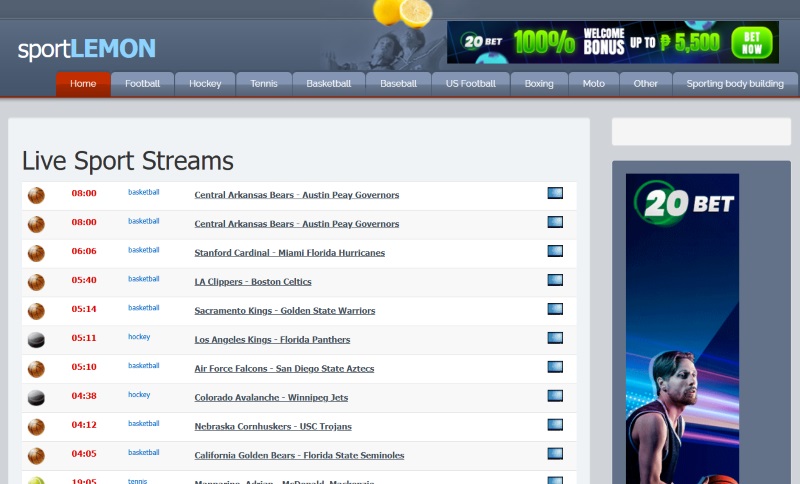Click basketball icon in Air Force Falcons row
800x484 pixels.
(x=36, y=369)
